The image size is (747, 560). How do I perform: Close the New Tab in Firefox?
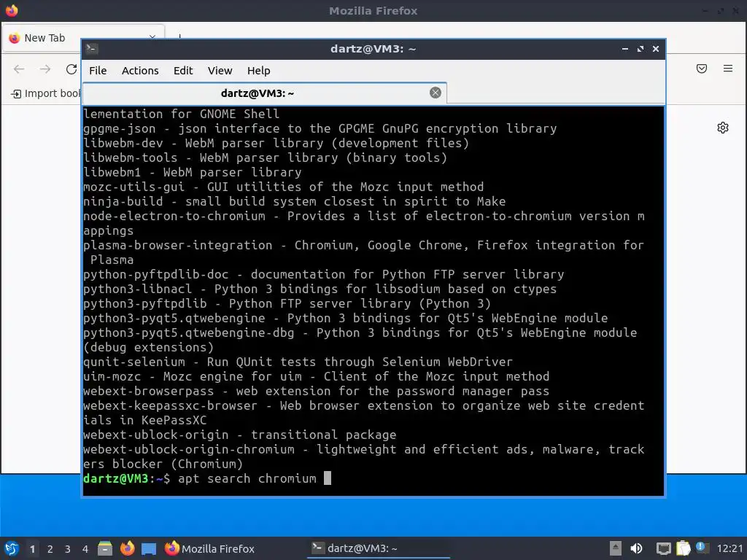tap(152, 37)
